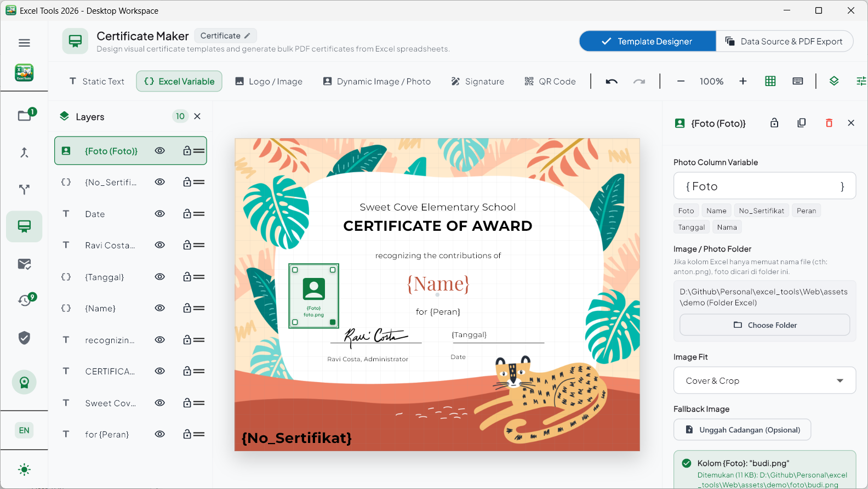Screen dimensions: 868x489
Task: Open the Image Fit Cover & Crop dropdown
Action: point(764,380)
